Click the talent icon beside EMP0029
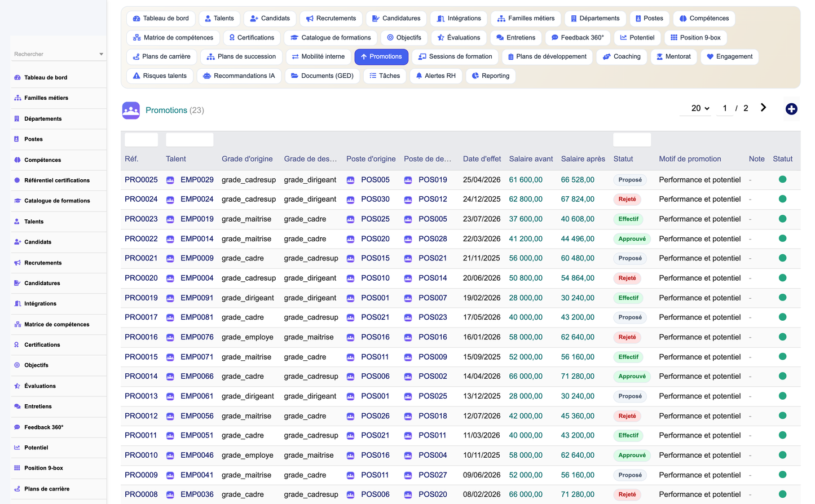This screenshot has height=504, width=815. pyautogui.click(x=170, y=180)
